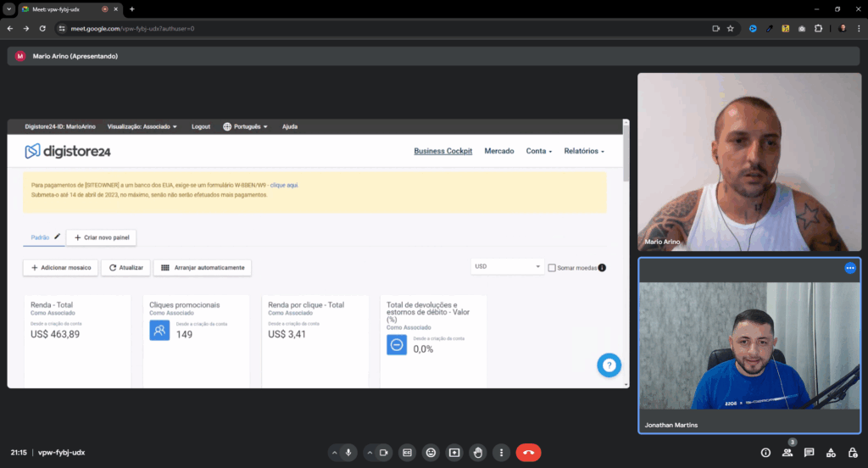The width and height of the screenshot is (868, 468).
Task: Leave the call with red hang-up button
Action: [x=528, y=453]
